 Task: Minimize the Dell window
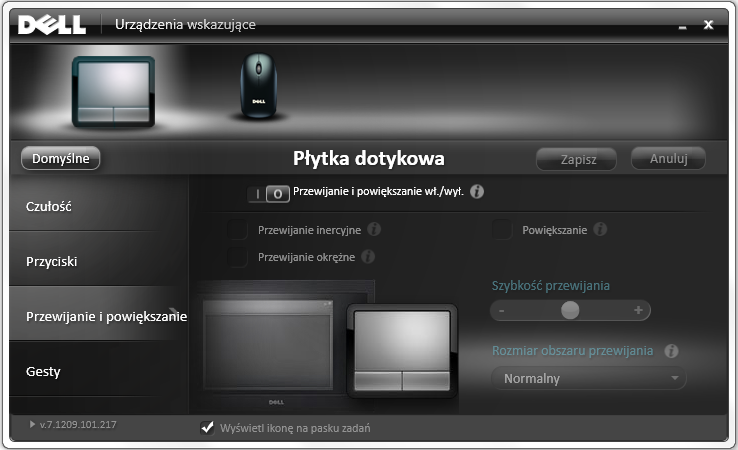pyautogui.click(x=682, y=27)
